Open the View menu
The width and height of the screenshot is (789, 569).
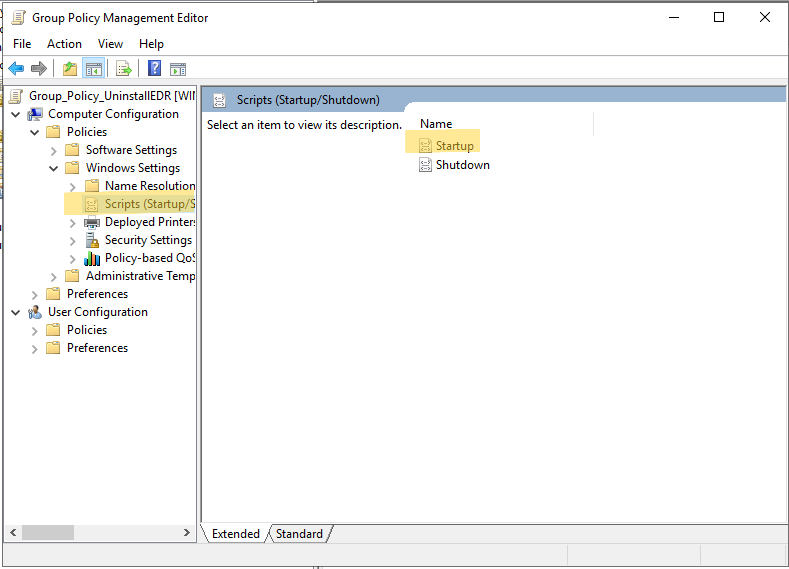tap(110, 44)
